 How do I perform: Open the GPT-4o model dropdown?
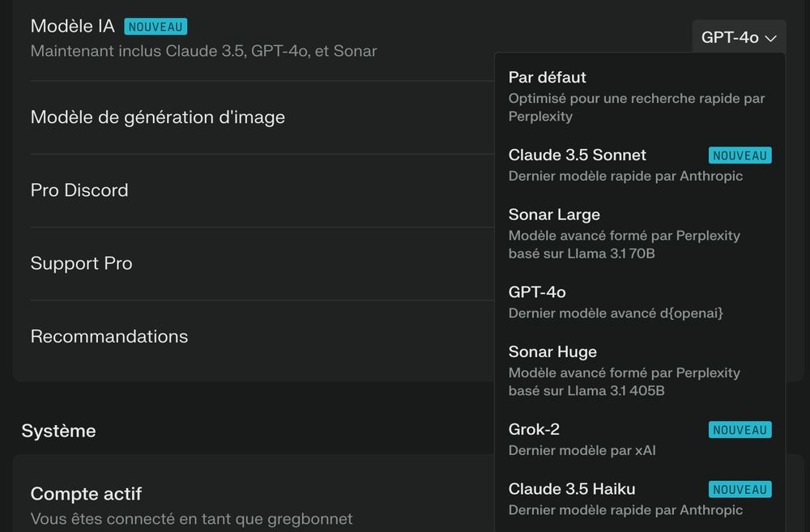(739, 37)
